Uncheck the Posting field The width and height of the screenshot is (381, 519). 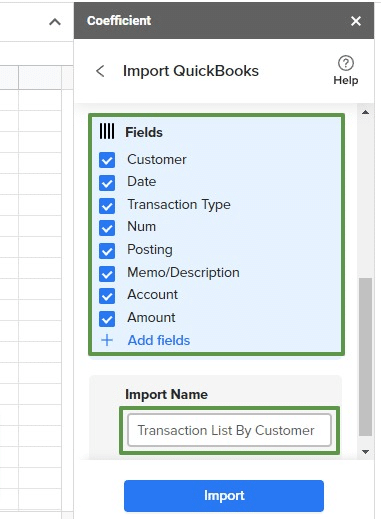tap(107, 251)
